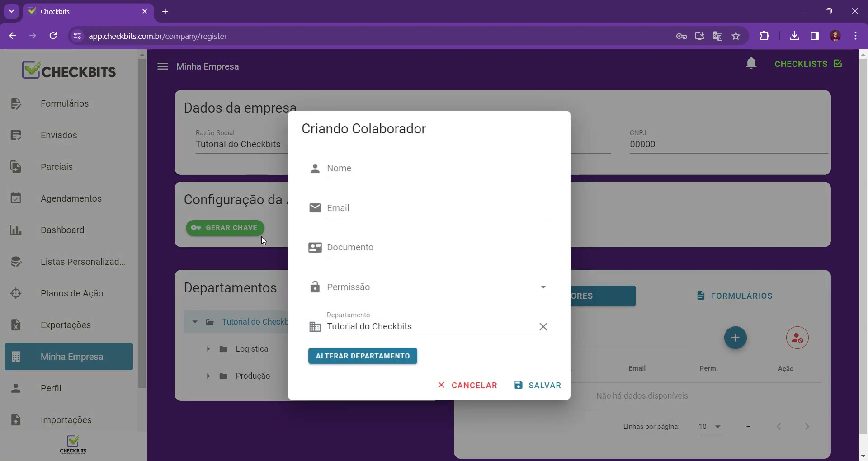Toggle the hamburger menu icon
This screenshot has height=461, width=868.
[x=162, y=66]
